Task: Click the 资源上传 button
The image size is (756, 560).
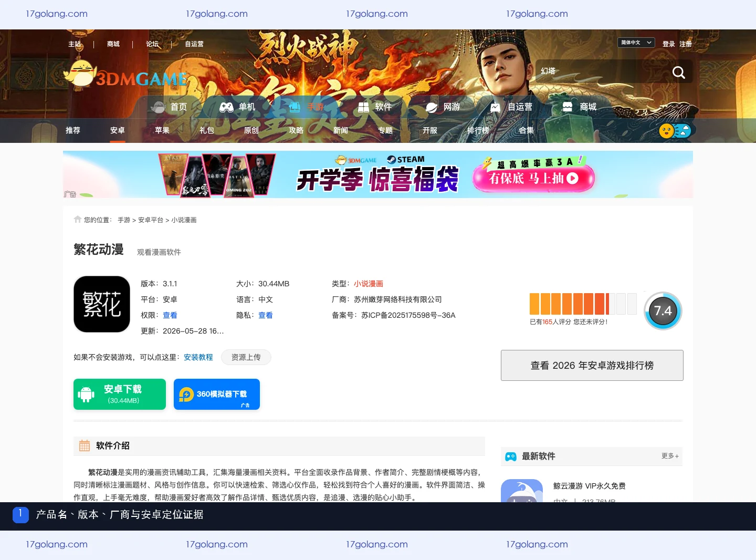Action: tap(246, 357)
